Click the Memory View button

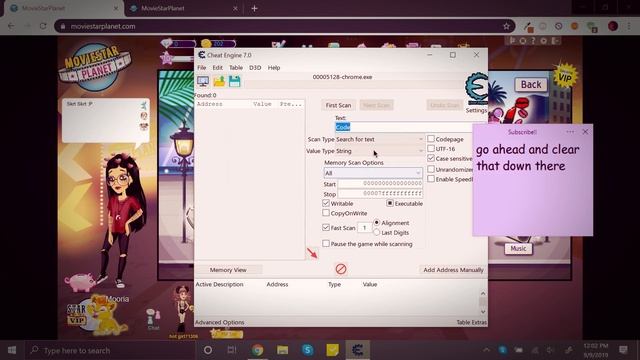228,270
